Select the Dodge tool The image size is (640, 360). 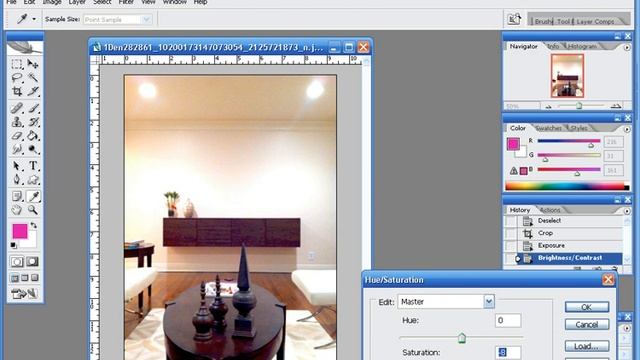point(33,149)
